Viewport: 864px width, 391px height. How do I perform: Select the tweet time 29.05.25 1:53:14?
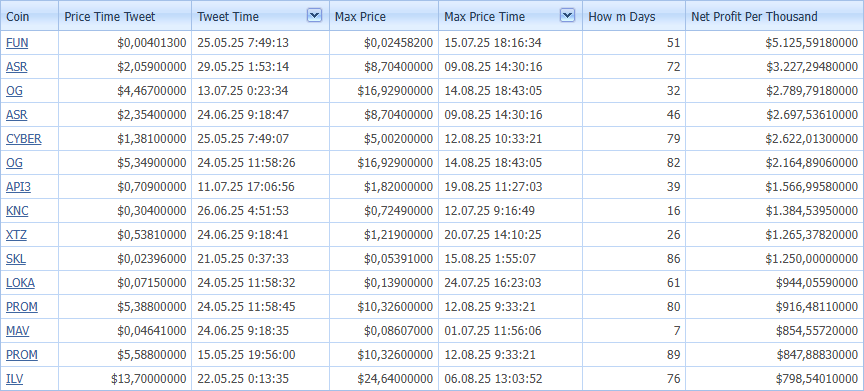(260, 67)
